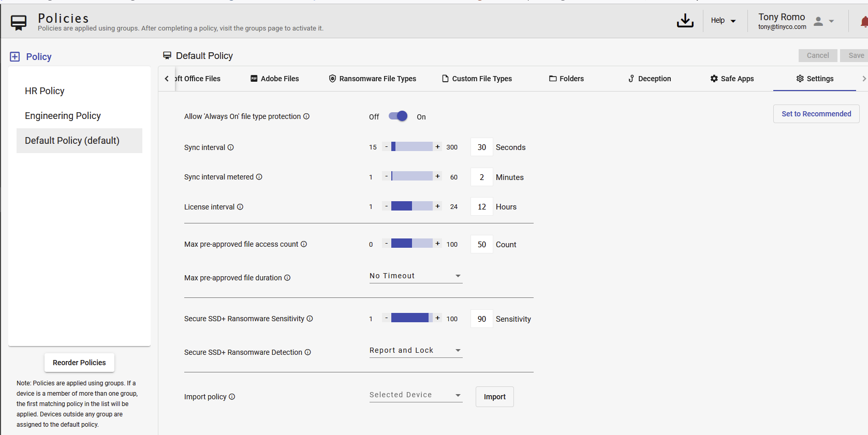868x435 pixels.
Task: Click the Sync interval seconds input field
Action: tap(482, 147)
